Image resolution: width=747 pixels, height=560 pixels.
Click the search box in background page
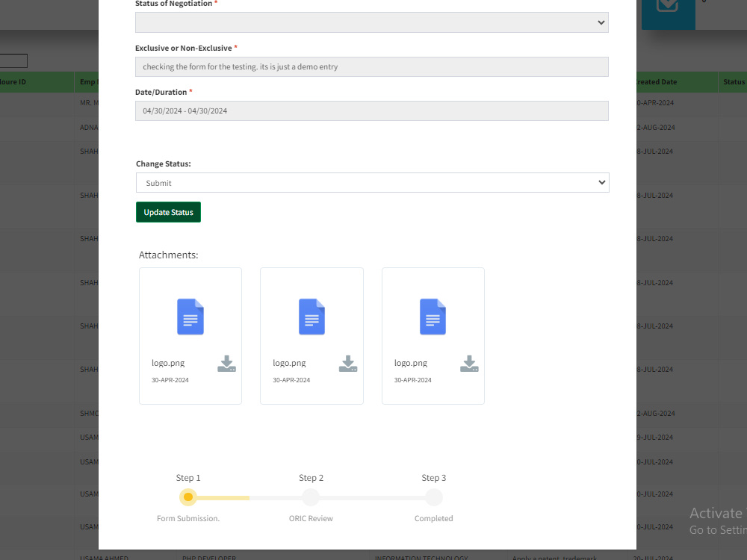pos(13,60)
